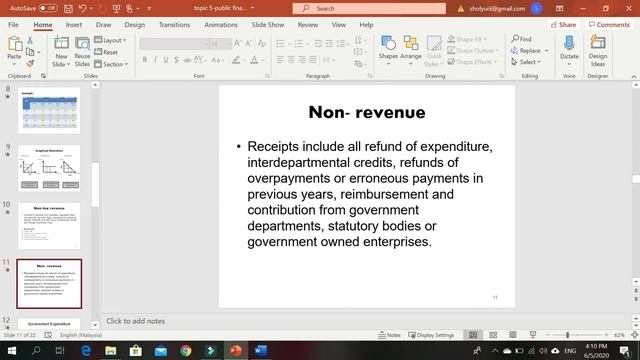Apply numbered list formatting
The width and height of the screenshot is (640, 360).
coord(299,43)
